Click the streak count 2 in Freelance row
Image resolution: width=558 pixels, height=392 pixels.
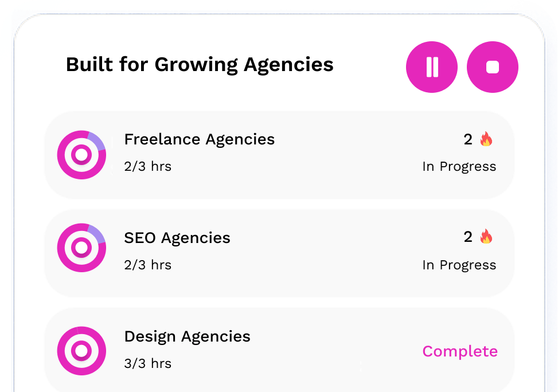468,139
